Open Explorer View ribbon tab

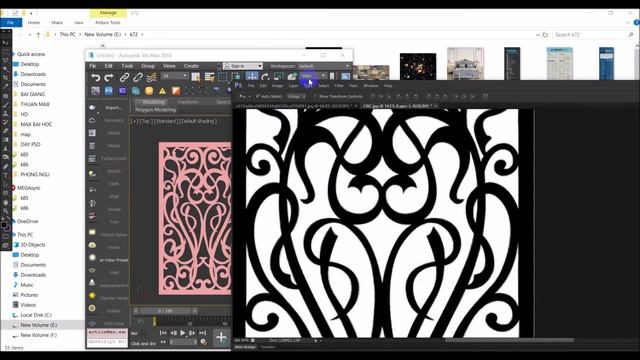pyautogui.click(x=78, y=22)
